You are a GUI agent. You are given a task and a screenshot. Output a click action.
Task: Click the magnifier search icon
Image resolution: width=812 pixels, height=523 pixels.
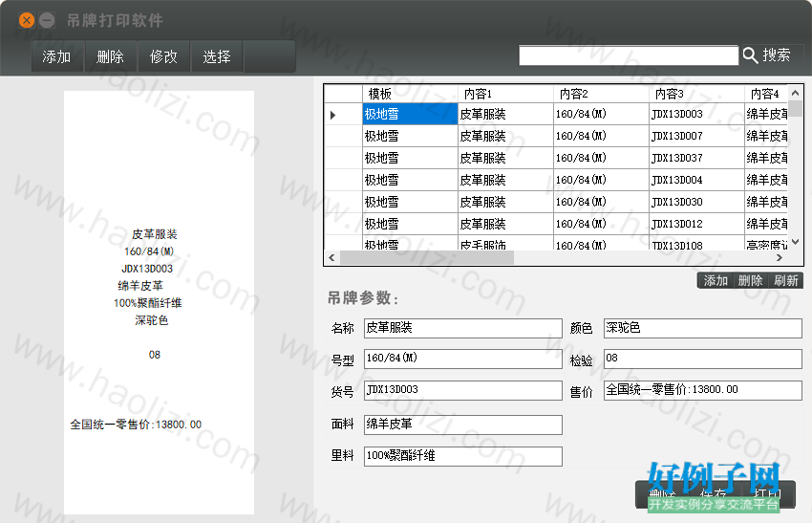point(750,54)
